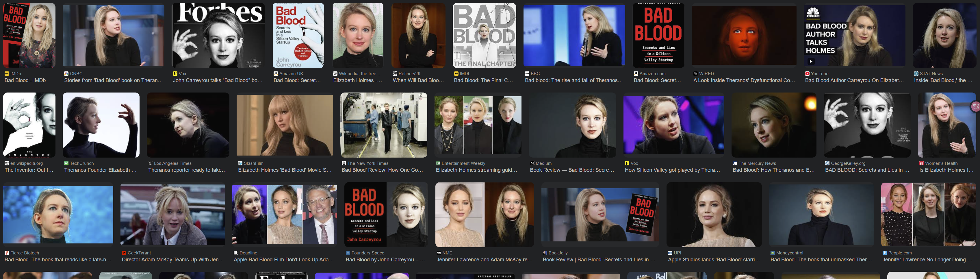
Task: Click the Los Angeles Times favicon
Action: tap(150, 163)
